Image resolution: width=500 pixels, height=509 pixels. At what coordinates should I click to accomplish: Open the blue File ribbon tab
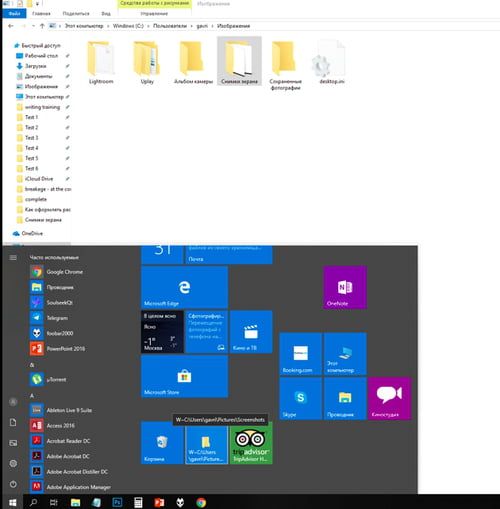click(x=14, y=14)
